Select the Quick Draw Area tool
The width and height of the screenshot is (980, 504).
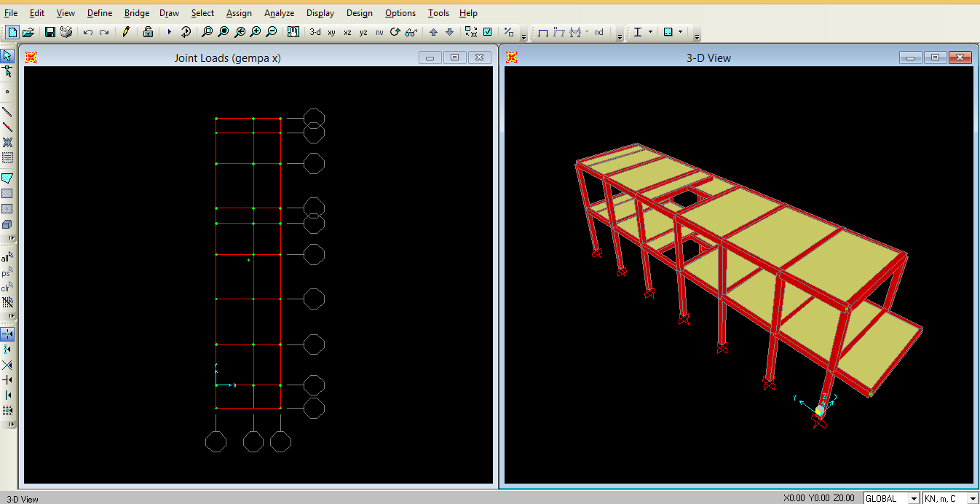tap(7, 209)
